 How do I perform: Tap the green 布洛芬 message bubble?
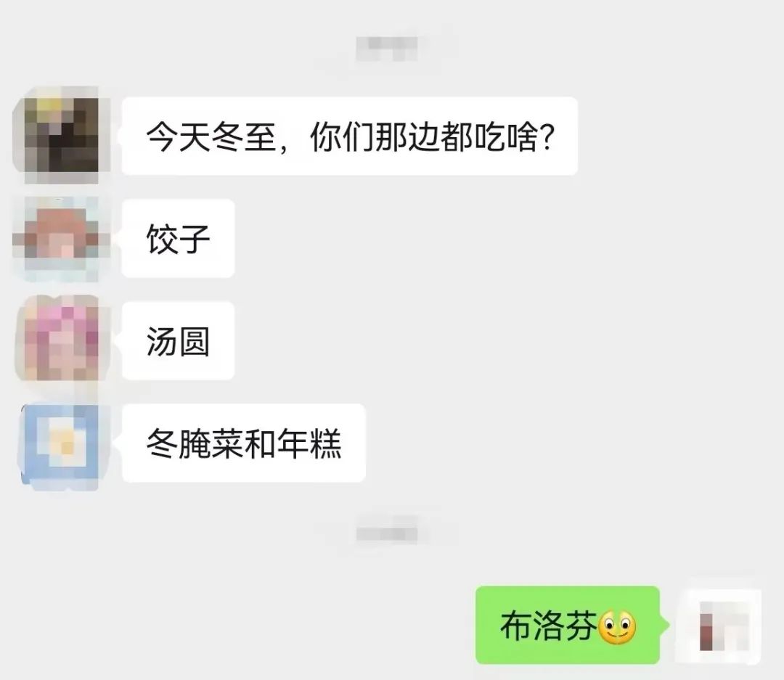pyautogui.click(x=568, y=626)
